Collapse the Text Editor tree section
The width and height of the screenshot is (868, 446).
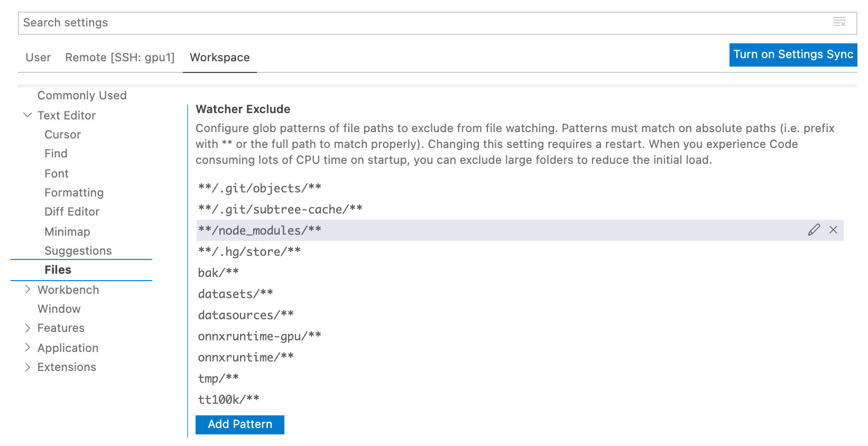point(28,115)
